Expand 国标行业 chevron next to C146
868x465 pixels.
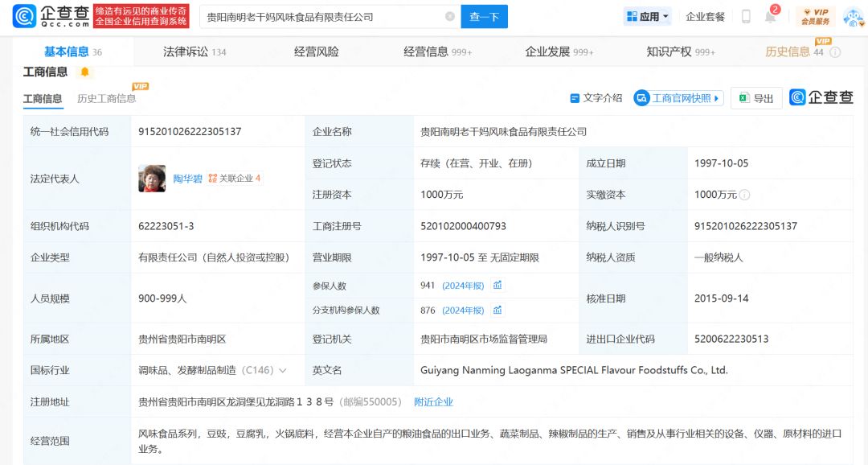tap(283, 371)
